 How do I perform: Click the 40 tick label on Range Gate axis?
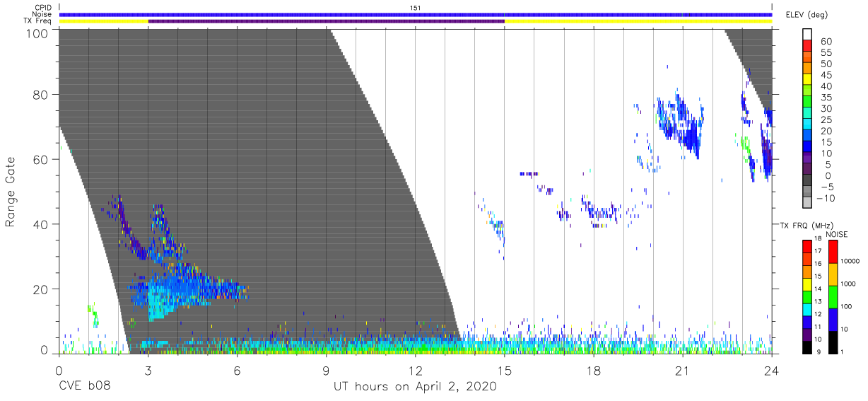click(40, 223)
